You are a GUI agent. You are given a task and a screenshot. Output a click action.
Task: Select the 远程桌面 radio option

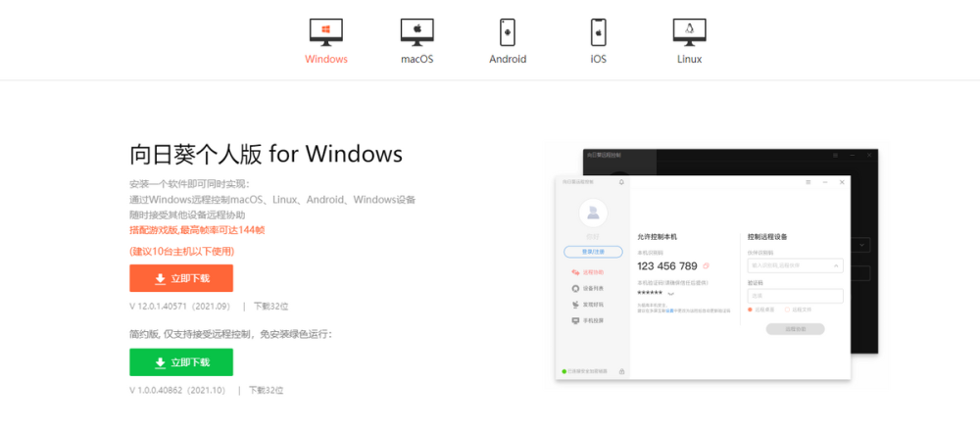(x=762, y=310)
